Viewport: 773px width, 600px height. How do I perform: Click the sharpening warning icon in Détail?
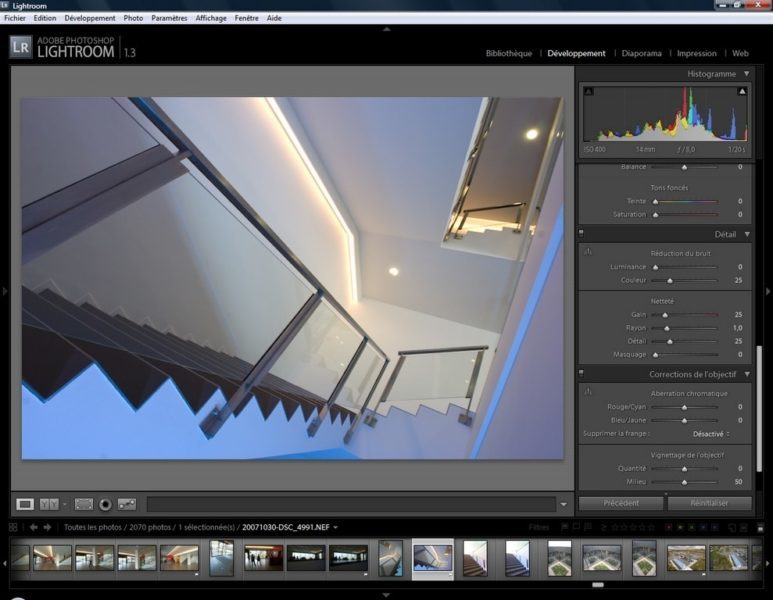[588, 253]
